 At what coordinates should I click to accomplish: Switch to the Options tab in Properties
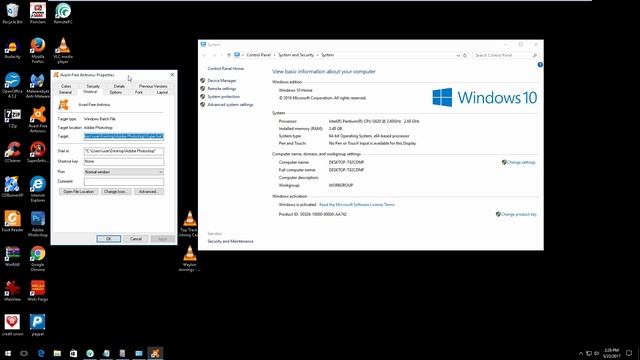tap(116, 93)
